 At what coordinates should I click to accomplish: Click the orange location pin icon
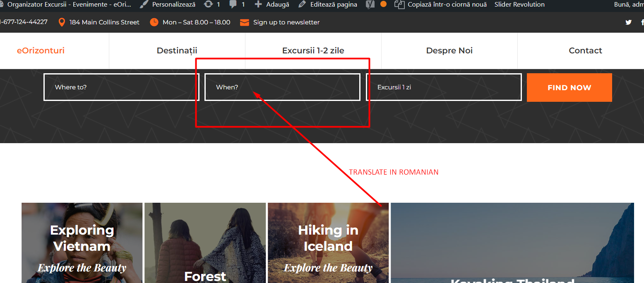point(62,22)
